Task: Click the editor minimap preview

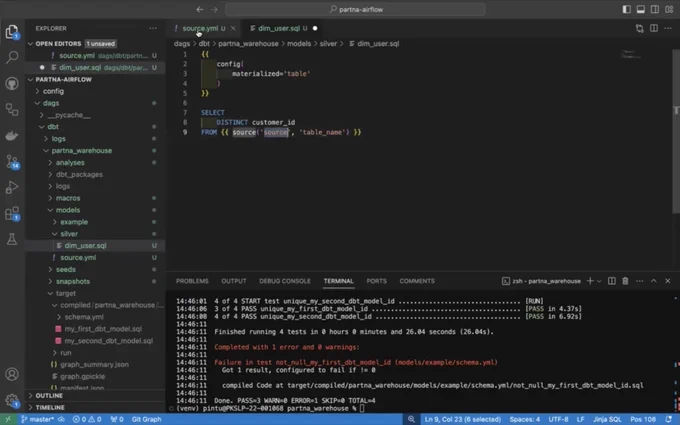Action: pos(631,55)
